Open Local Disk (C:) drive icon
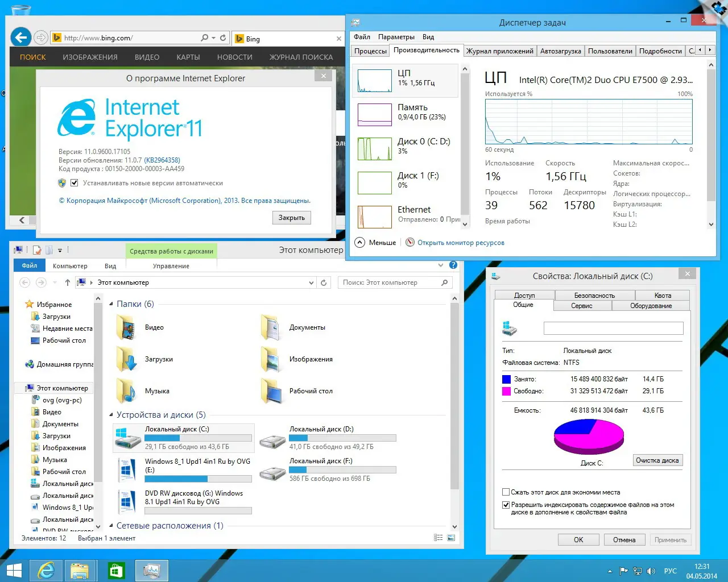 click(x=127, y=439)
